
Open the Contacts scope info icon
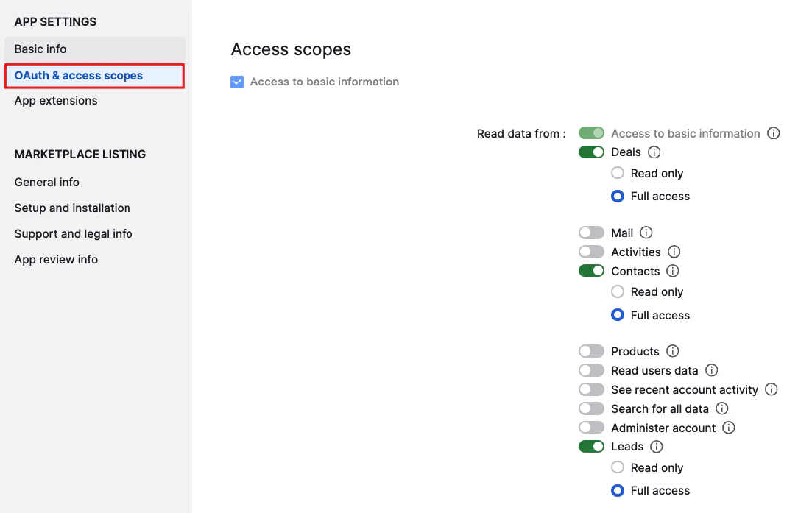(672, 270)
